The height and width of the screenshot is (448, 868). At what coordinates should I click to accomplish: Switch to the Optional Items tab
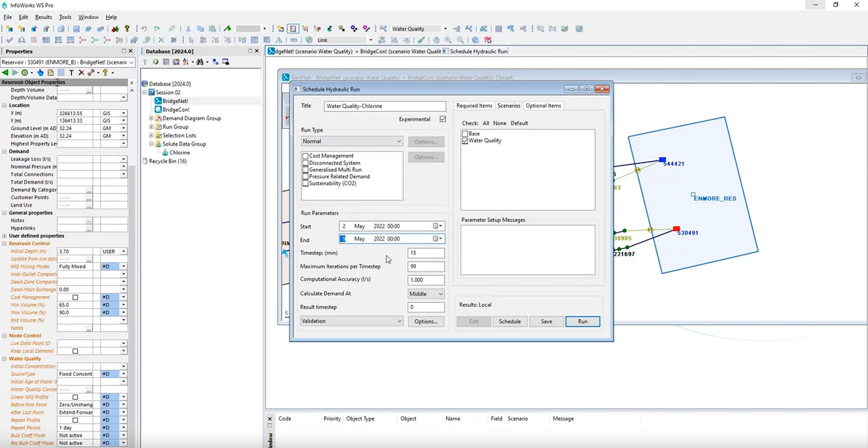click(x=543, y=106)
